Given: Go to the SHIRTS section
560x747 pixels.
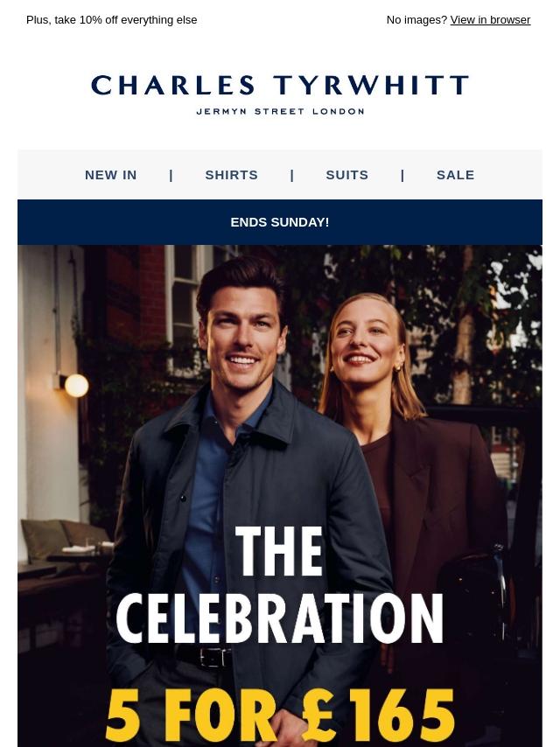Looking at the screenshot, I should 231,175.
